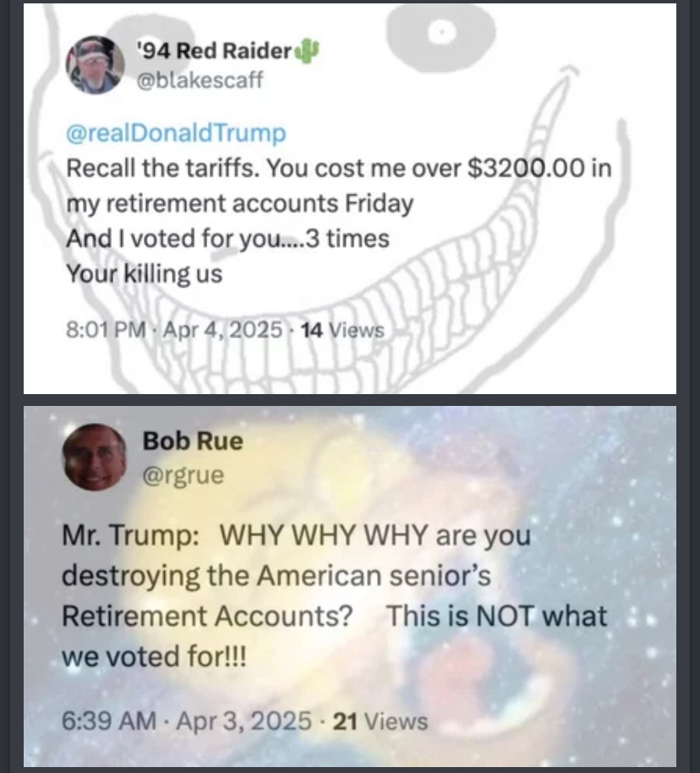Follow the @realDonaldTrump mention link
This screenshot has height=773, width=700.
pyautogui.click(x=176, y=133)
